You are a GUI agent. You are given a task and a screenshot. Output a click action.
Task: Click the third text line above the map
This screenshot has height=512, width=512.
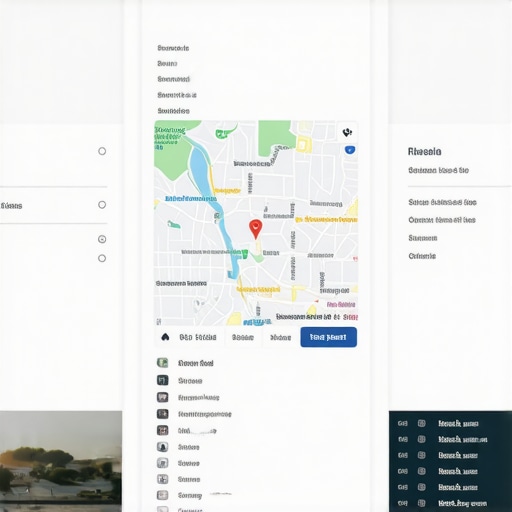point(173,79)
